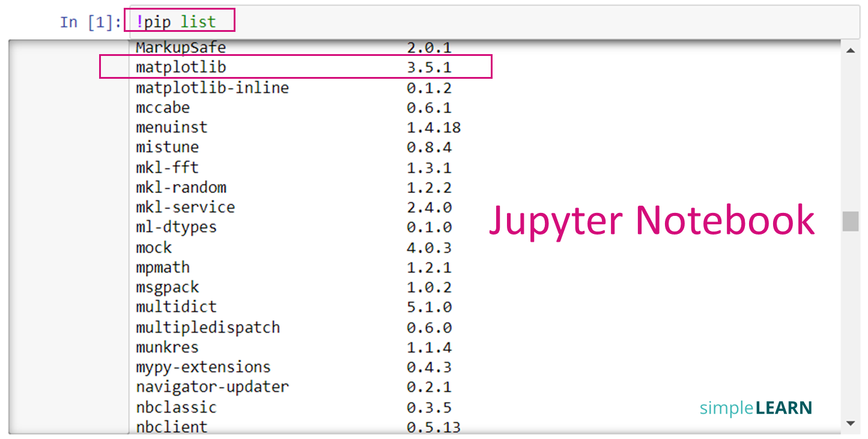Click the output's left gutter to collapse it
This screenshot has height=439, width=868.
coord(66,241)
